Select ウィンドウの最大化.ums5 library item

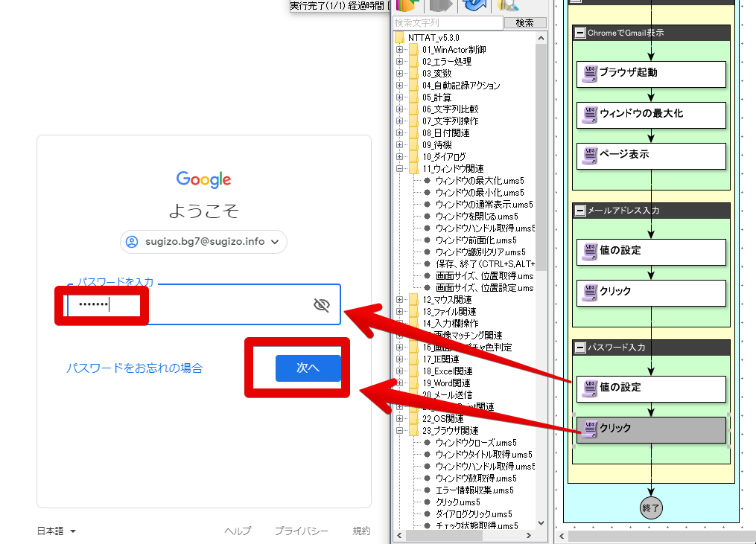(480, 181)
